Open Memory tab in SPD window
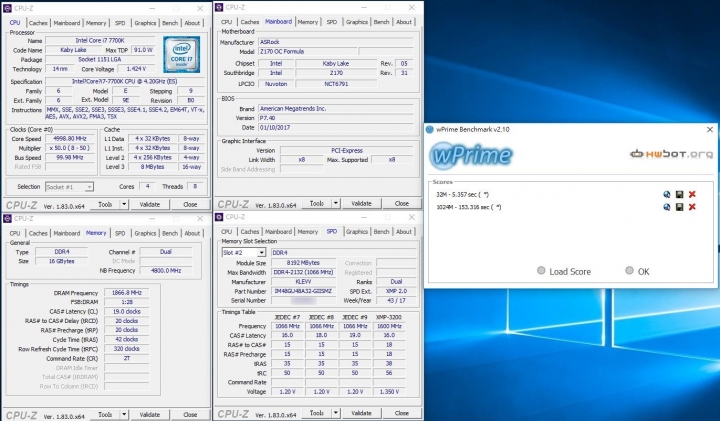720x421 pixels. click(x=308, y=231)
